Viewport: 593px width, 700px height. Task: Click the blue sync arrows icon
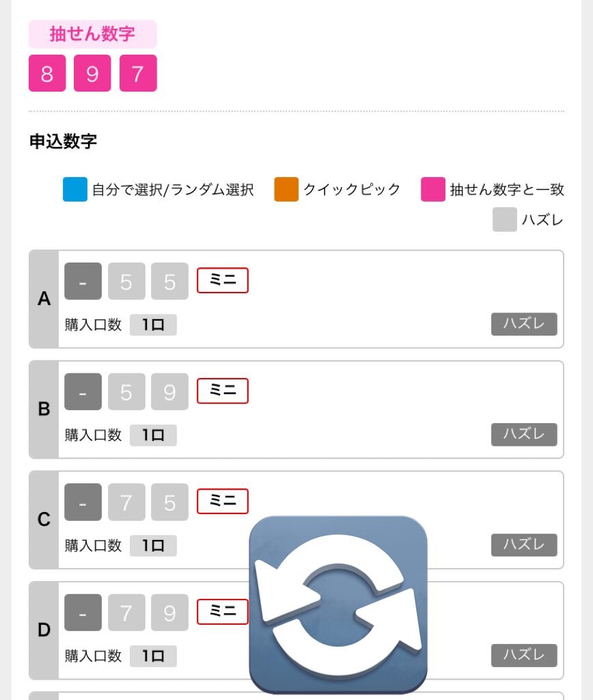coord(338,604)
